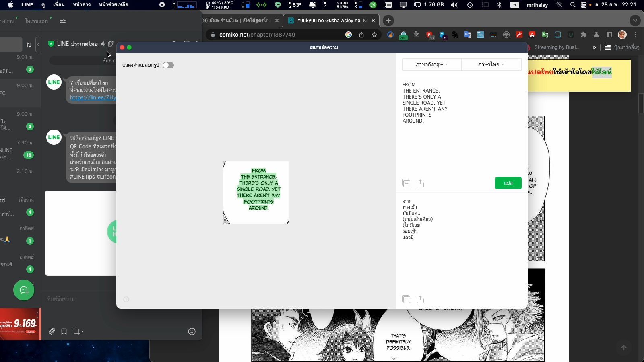Open the หน้าช่วยเหลือ menu in menu bar
644x362 pixels.
[114, 5]
